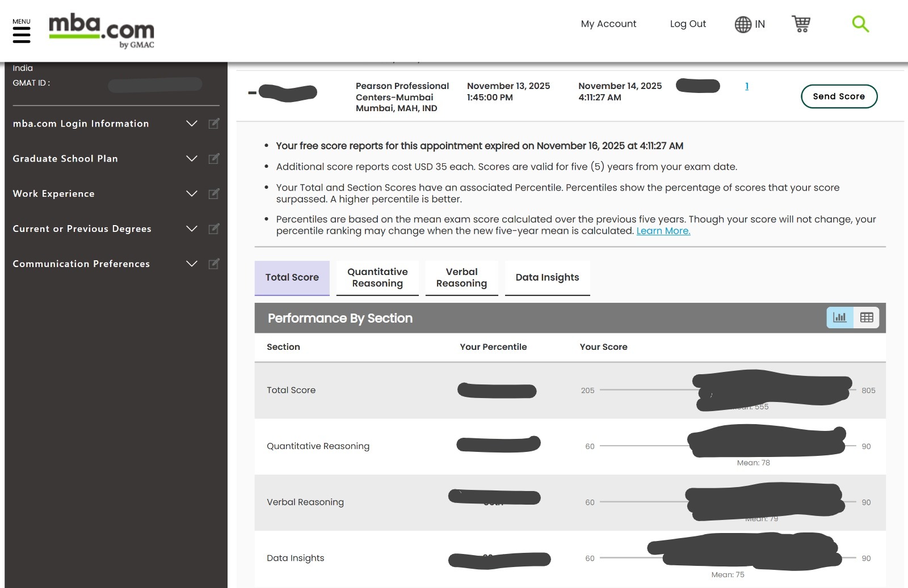Open the Verbal Reasoning tab
Screen dimensions: 908x588
point(461,278)
